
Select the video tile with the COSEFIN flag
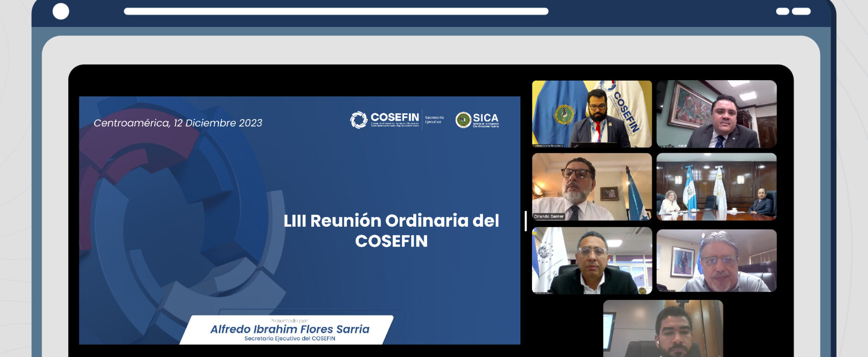pos(592,114)
